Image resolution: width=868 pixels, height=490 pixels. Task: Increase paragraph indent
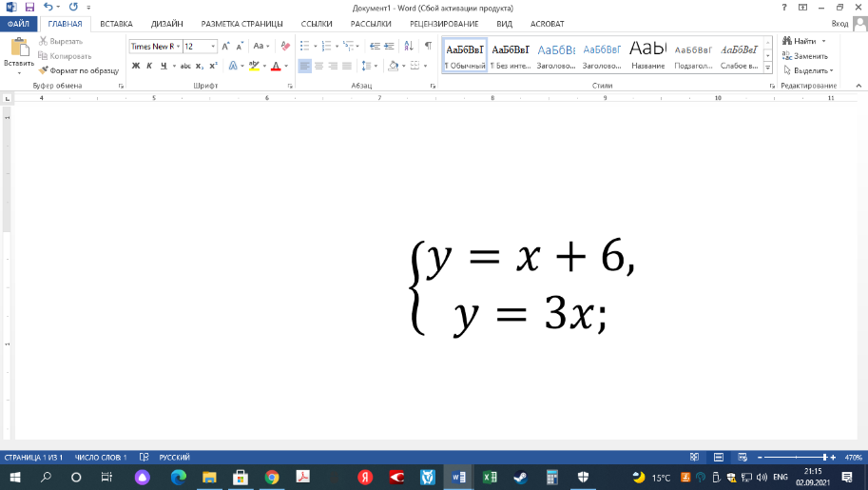[389, 46]
